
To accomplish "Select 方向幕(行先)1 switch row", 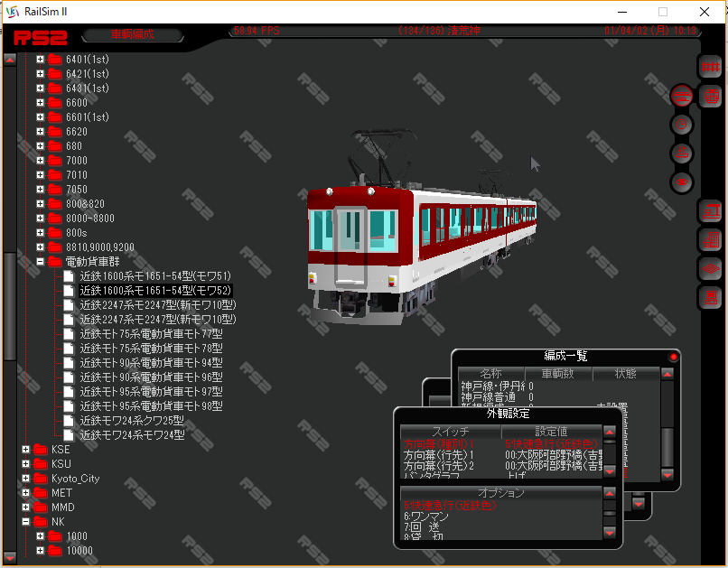I will coord(501,455).
